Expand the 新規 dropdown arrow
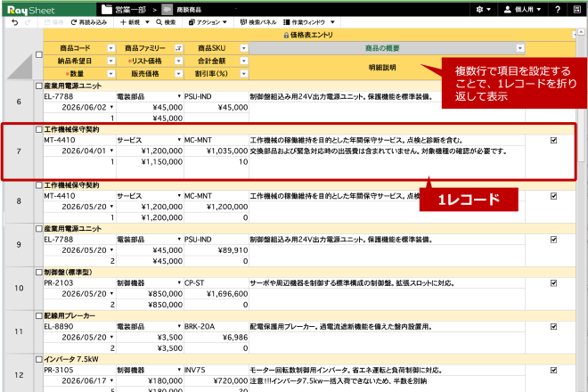 [x=147, y=22]
